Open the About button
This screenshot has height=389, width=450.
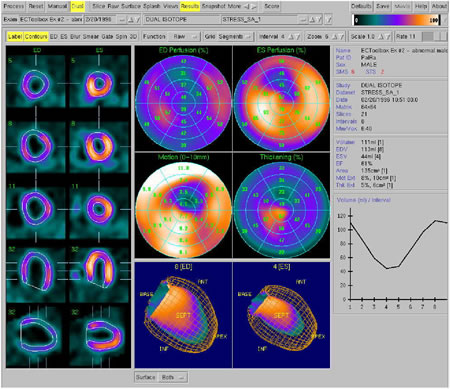(x=439, y=6)
